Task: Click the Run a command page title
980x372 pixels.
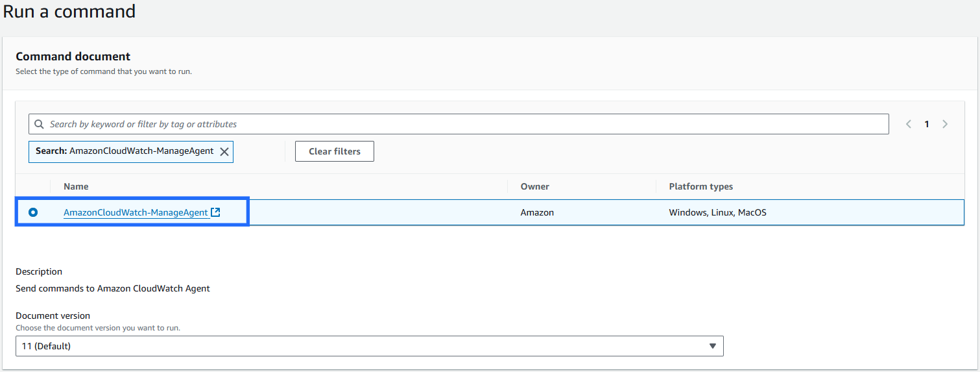Action: click(69, 12)
